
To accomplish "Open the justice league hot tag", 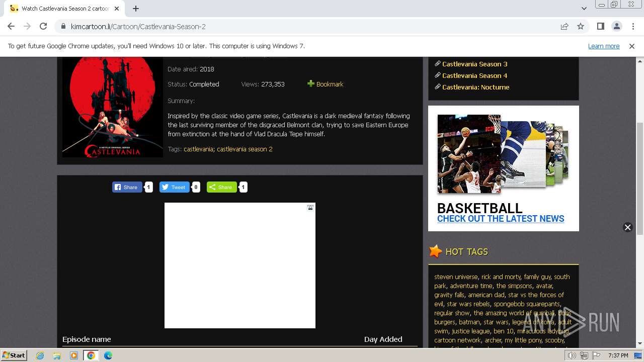I will click(x=470, y=331).
